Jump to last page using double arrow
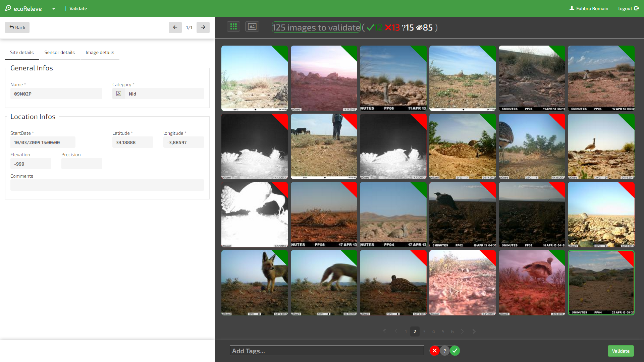 click(x=474, y=331)
